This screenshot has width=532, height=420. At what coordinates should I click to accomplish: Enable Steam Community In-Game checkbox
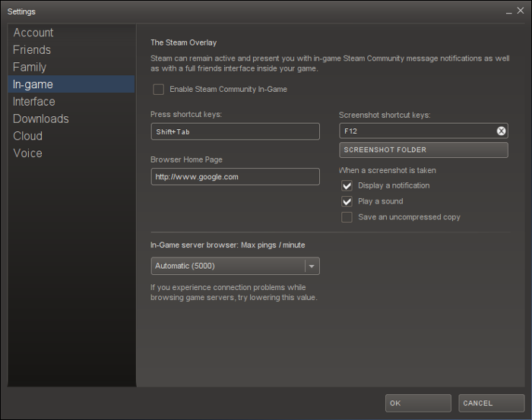(158, 90)
